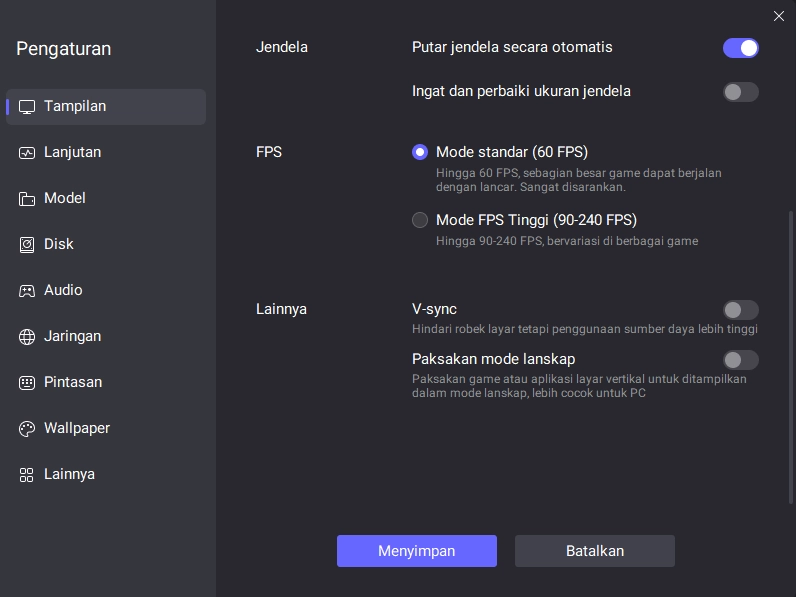
Task: Disable Putar jendela secara otomatis toggle
Action: (x=740, y=48)
